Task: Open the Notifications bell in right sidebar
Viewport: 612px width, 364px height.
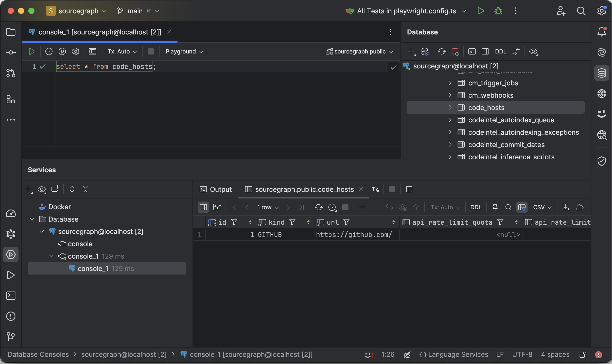Action: point(601,32)
